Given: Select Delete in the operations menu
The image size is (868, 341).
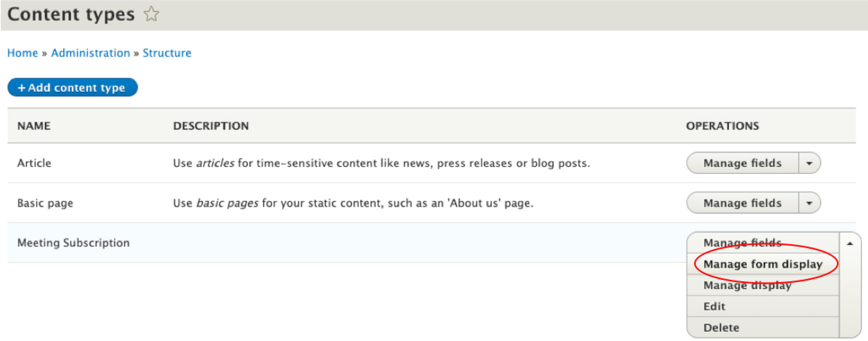Looking at the screenshot, I should pyautogui.click(x=721, y=328).
